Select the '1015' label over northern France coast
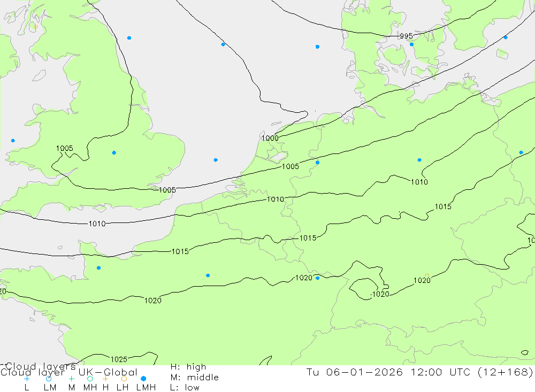Screen dimensions: 535x392 180,251
